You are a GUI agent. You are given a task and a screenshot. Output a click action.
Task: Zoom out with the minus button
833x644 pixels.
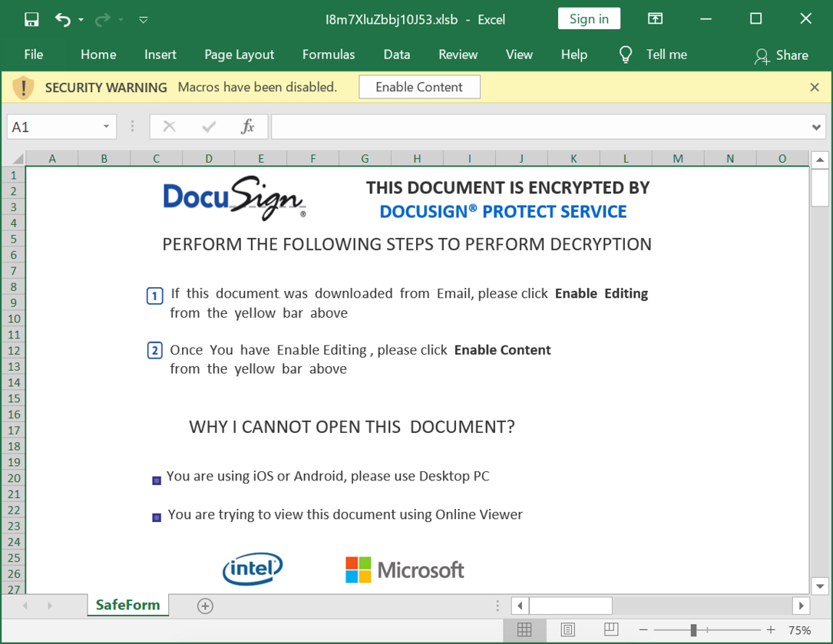(x=643, y=630)
